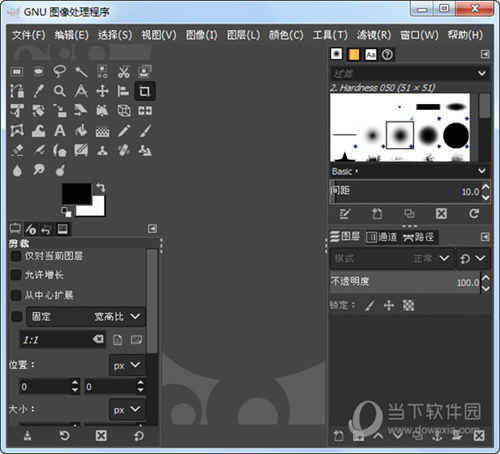Check the 从中心扩展 option
The height and width of the screenshot is (454, 500).
click(x=16, y=295)
